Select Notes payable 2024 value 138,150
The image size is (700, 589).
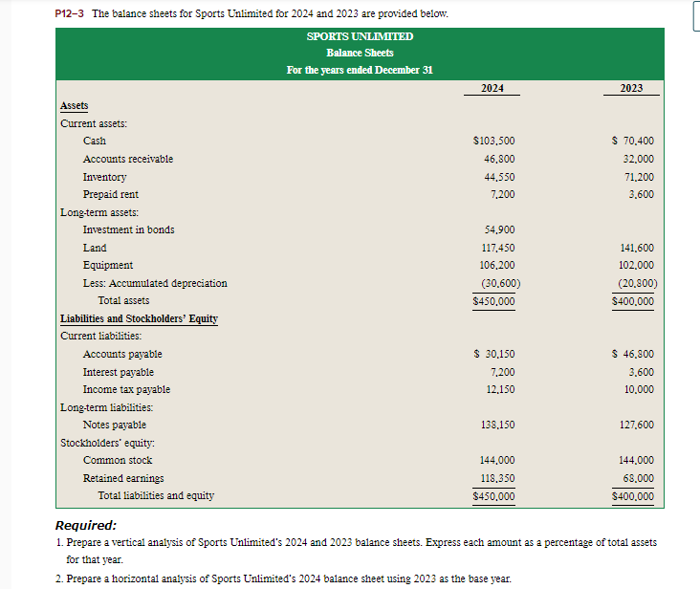coord(498,425)
